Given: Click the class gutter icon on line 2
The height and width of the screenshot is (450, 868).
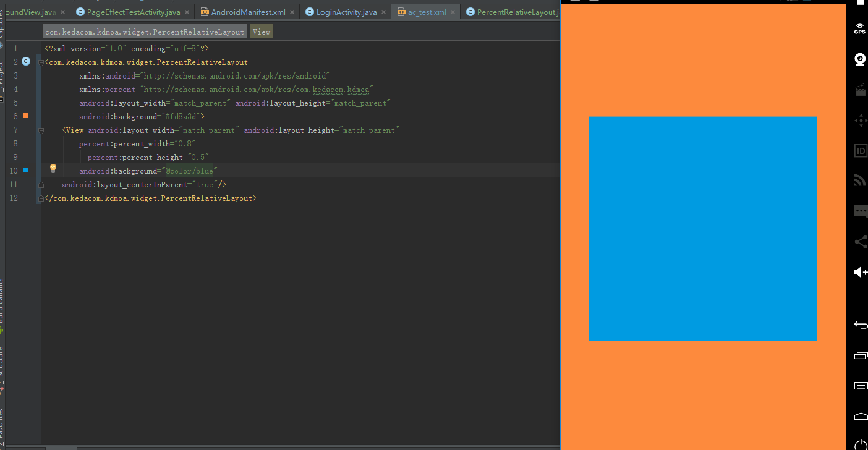Looking at the screenshot, I should point(25,61).
